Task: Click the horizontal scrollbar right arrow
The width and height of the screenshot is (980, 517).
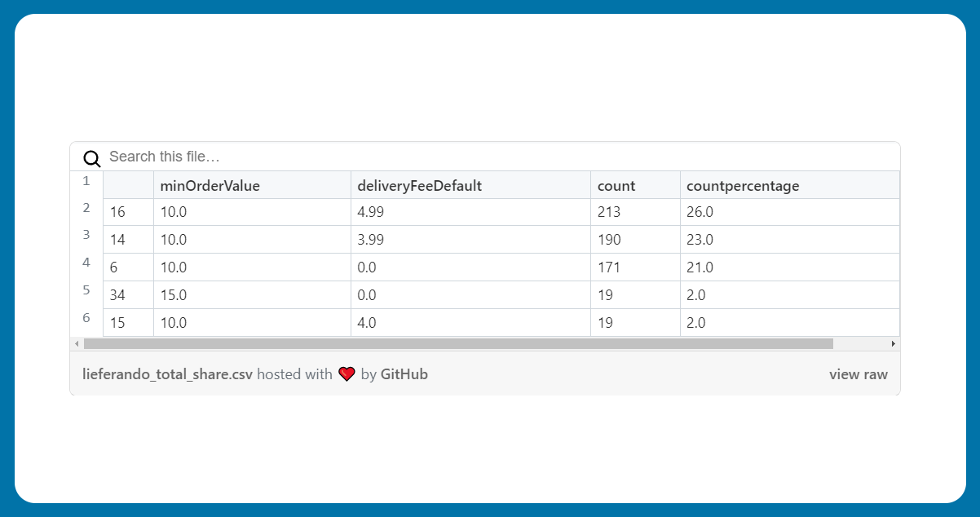Action: click(893, 344)
